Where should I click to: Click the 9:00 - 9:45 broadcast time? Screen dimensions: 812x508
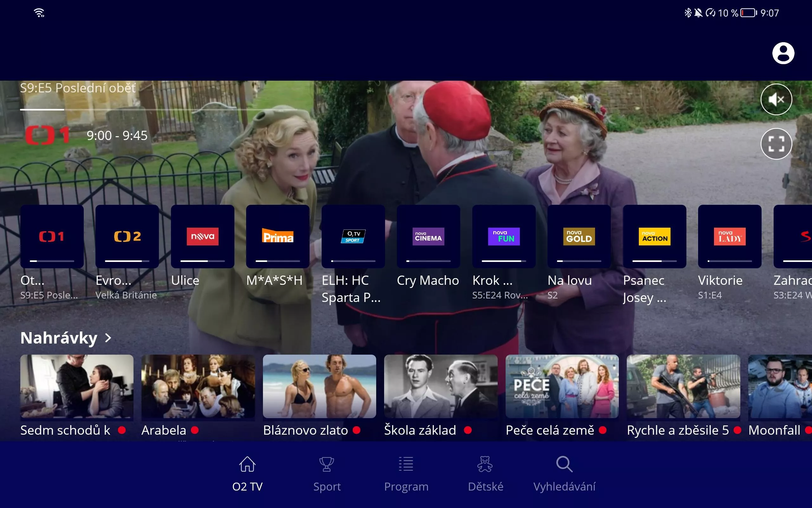click(x=117, y=136)
